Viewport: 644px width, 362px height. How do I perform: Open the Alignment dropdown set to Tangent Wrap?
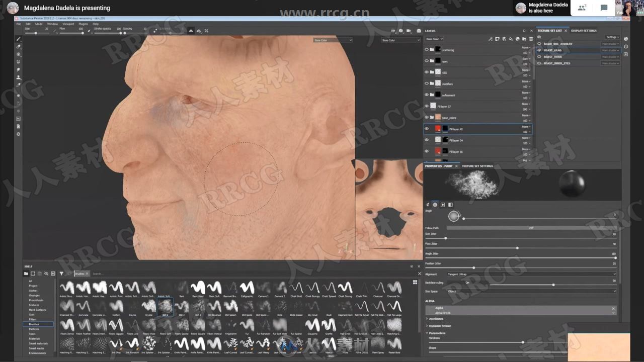click(528, 274)
